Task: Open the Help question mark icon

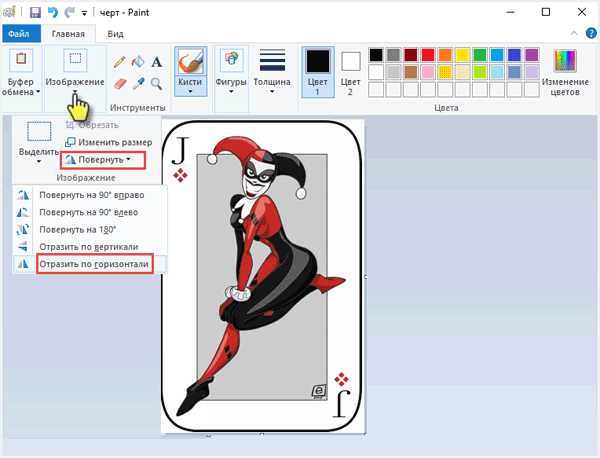Action: [x=591, y=33]
